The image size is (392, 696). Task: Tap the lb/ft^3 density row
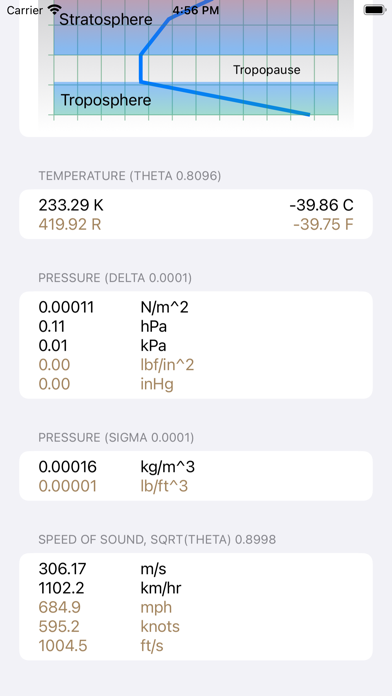[196, 486]
